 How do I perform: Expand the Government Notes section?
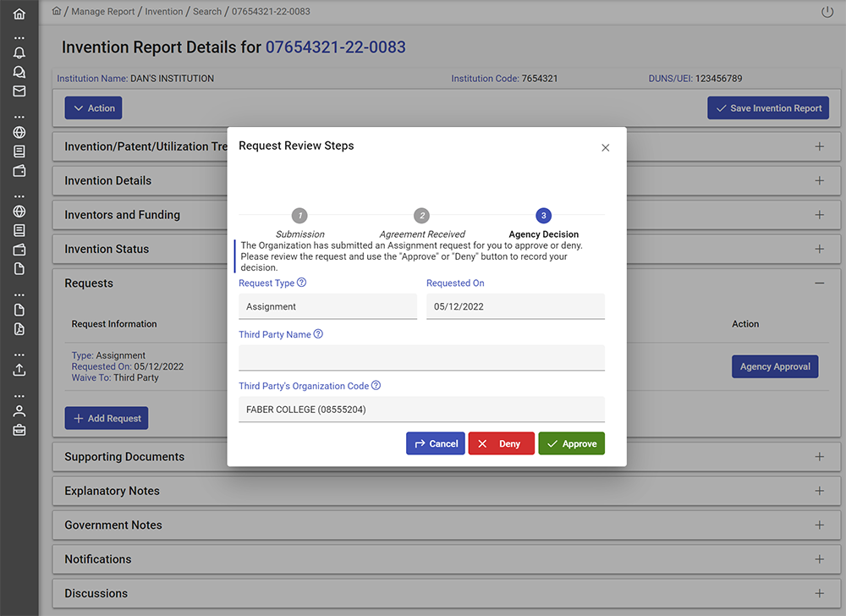click(x=819, y=525)
